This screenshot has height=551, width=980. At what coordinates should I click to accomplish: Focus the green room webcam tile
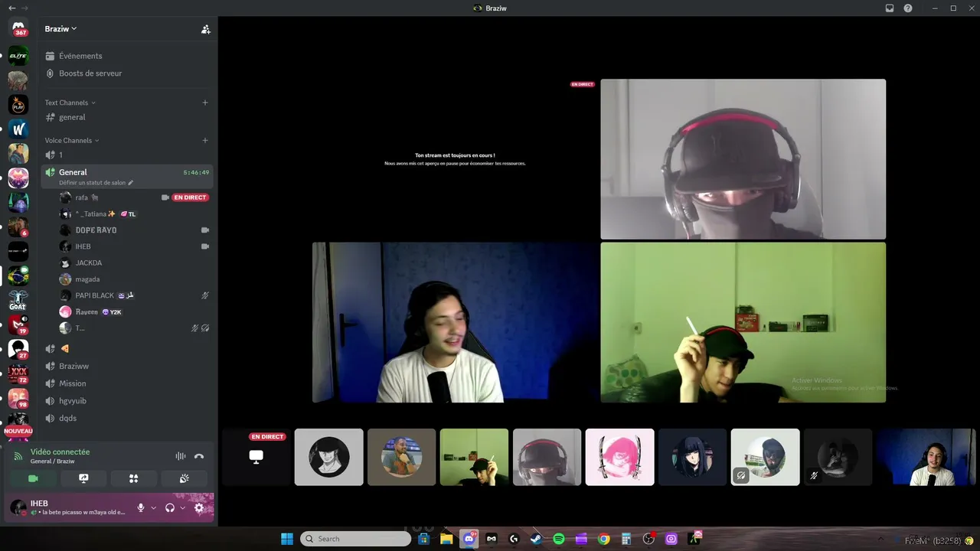[743, 322]
